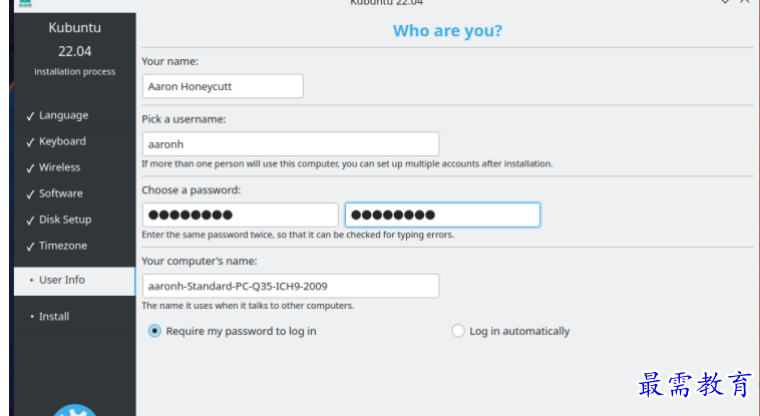Click the Your name text field
This screenshot has height=416, width=760.
click(222, 86)
